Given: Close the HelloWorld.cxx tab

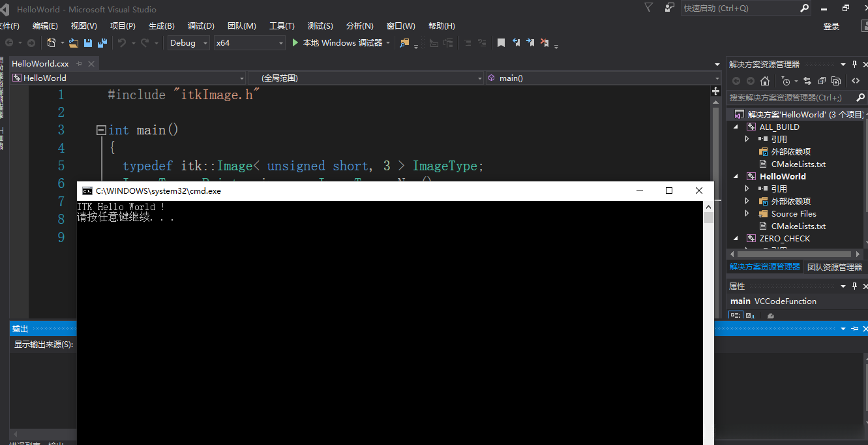Looking at the screenshot, I should tap(92, 63).
